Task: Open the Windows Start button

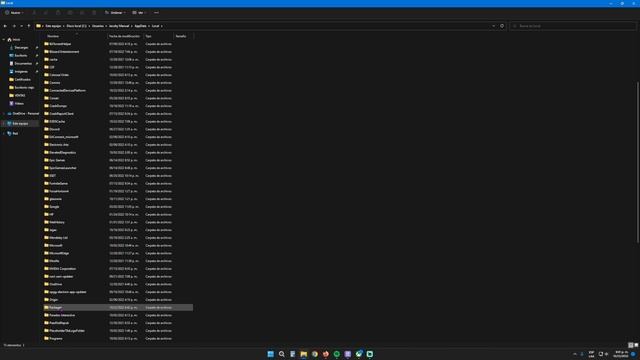Action: point(271,354)
